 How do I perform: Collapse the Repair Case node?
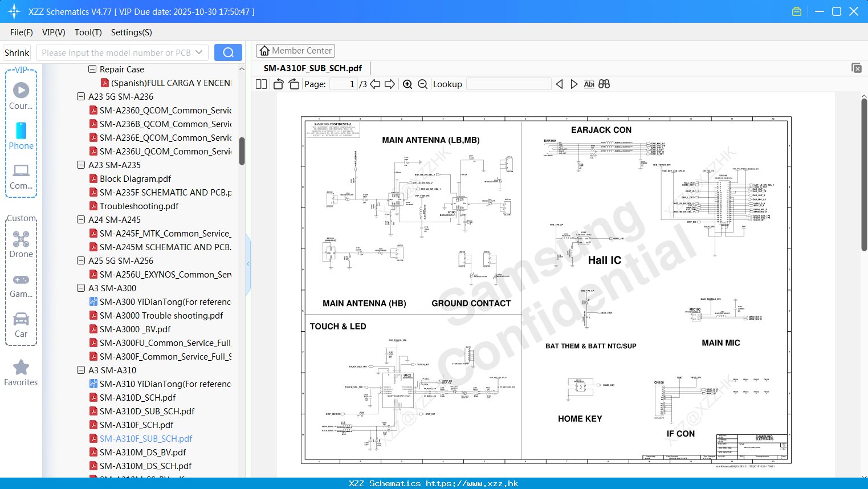coord(92,69)
